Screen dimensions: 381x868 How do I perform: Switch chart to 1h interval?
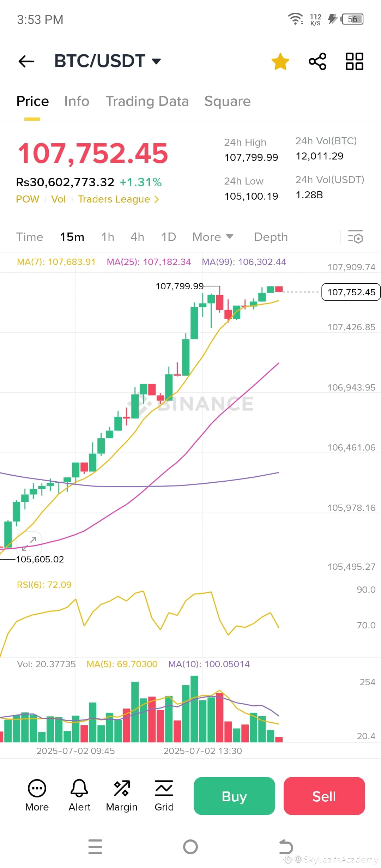[x=108, y=237]
